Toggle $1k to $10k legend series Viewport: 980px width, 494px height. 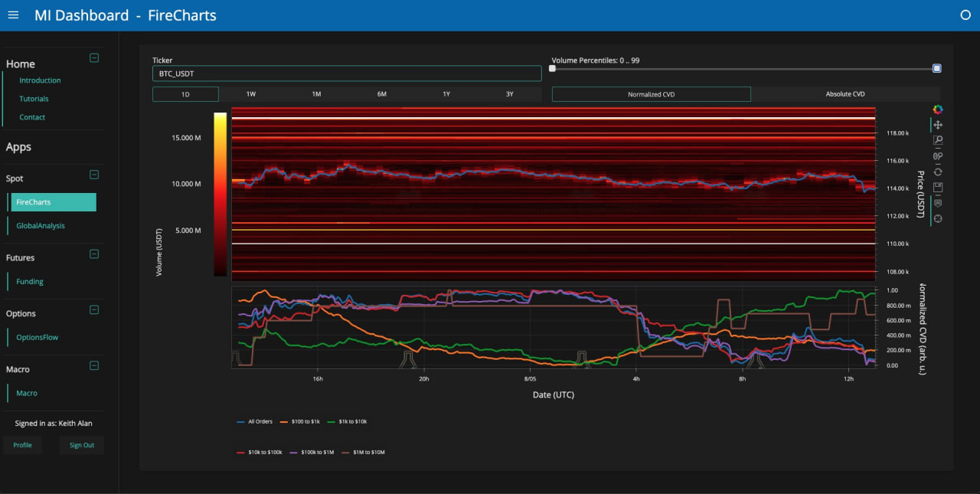coord(350,421)
